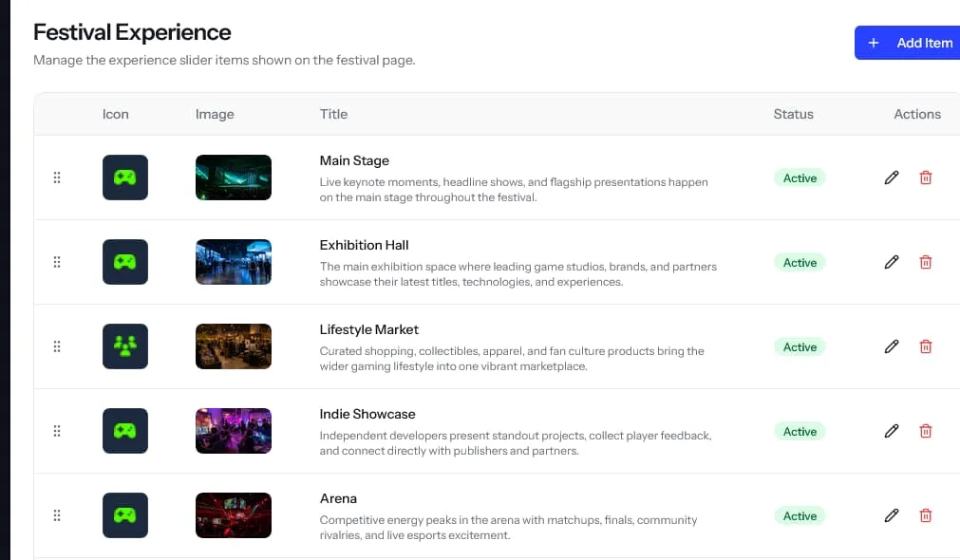Image resolution: width=960 pixels, height=560 pixels.
Task: Click the Indie Showcase title text
Action: click(x=367, y=414)
